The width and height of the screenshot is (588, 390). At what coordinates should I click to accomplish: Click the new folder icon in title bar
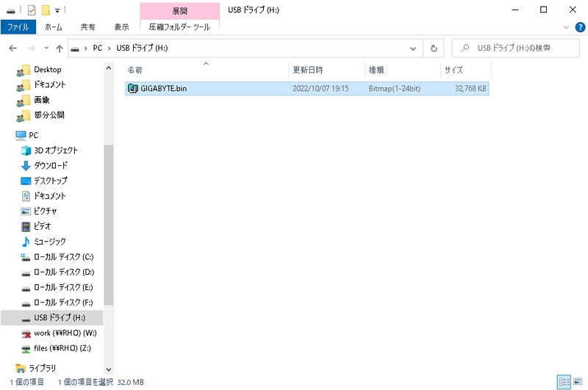46,10
